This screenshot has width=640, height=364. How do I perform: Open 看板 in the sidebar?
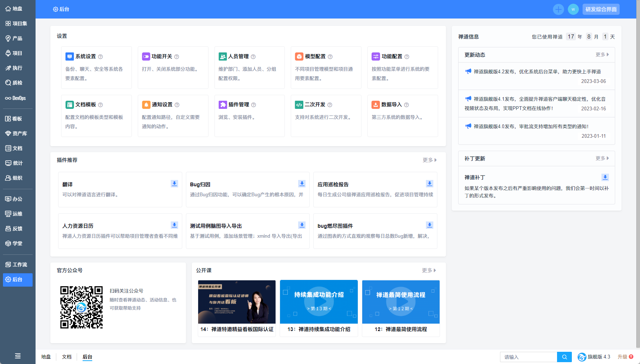[x=17, y=118]
